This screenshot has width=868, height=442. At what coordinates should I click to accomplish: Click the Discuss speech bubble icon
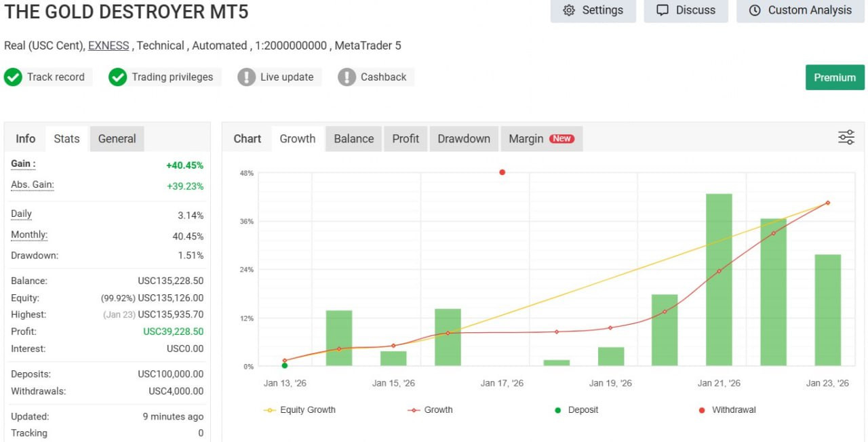(663, 10)
